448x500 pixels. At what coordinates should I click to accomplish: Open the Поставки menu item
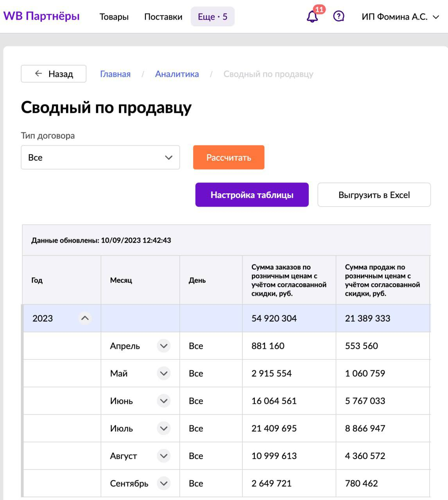pyautogui.click(x=163, y=17)
